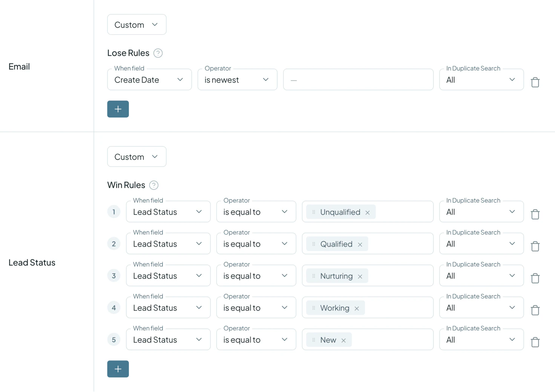Open rule 5 operator dropdown
Screen dimensions: 555x392
pyautogui.click(x=256, y=340)
